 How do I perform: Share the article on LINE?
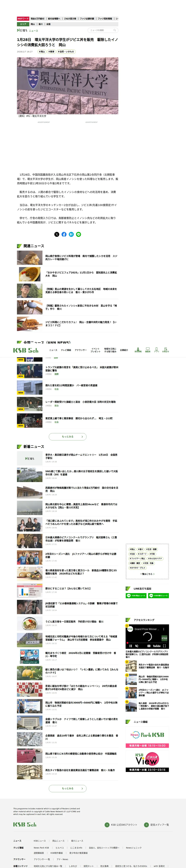pyautogui.click(x=79, y=234)
